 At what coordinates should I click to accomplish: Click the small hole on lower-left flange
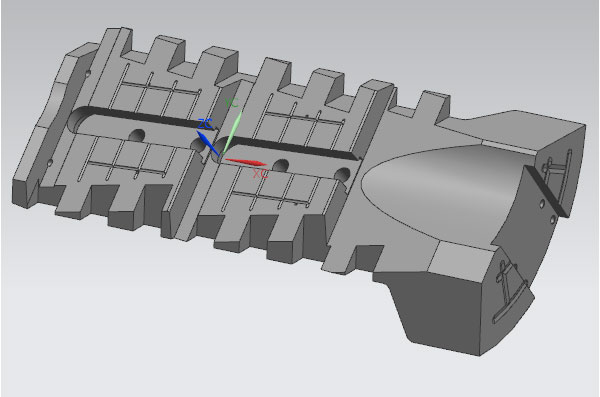click(50, 163)
